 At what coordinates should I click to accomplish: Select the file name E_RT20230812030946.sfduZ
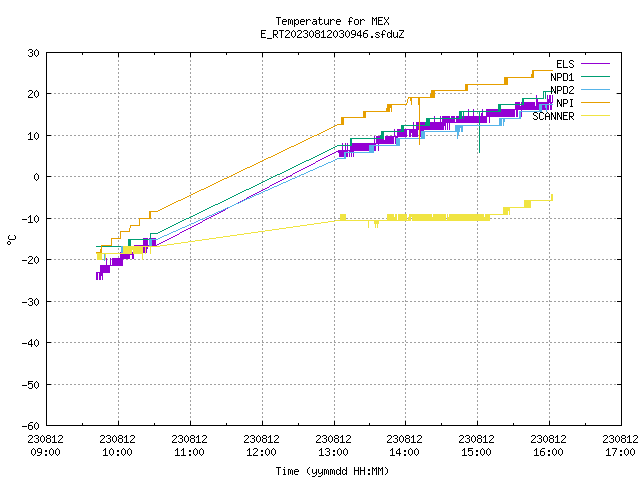(332, 34)
